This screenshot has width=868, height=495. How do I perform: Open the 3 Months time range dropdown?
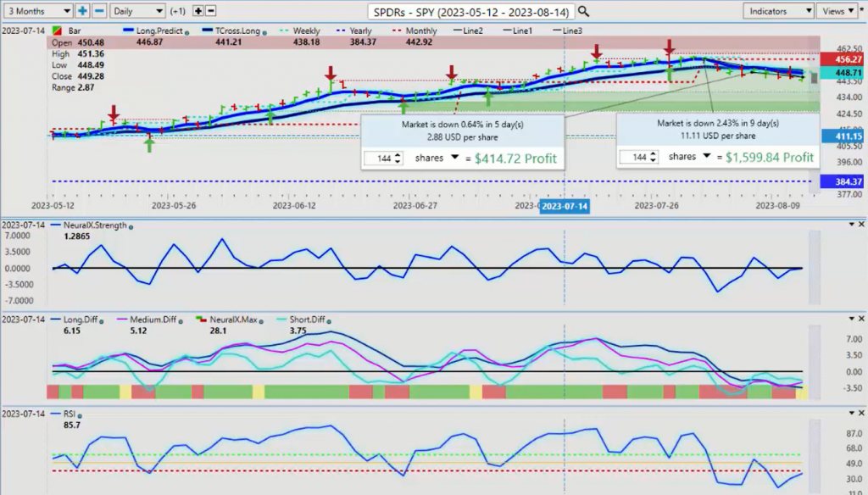[x=38, y=11]
